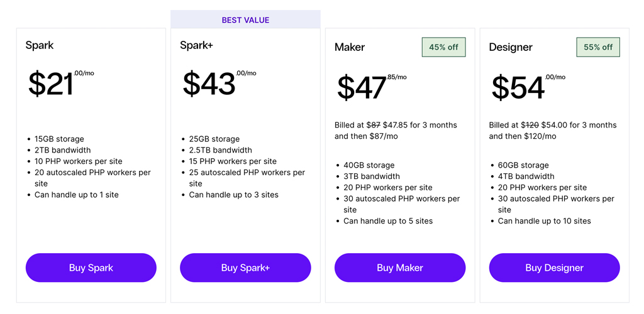Screen dimensions: 644x314
Task: Click the 55% off badge on Designer
Action: click(598, 47)
